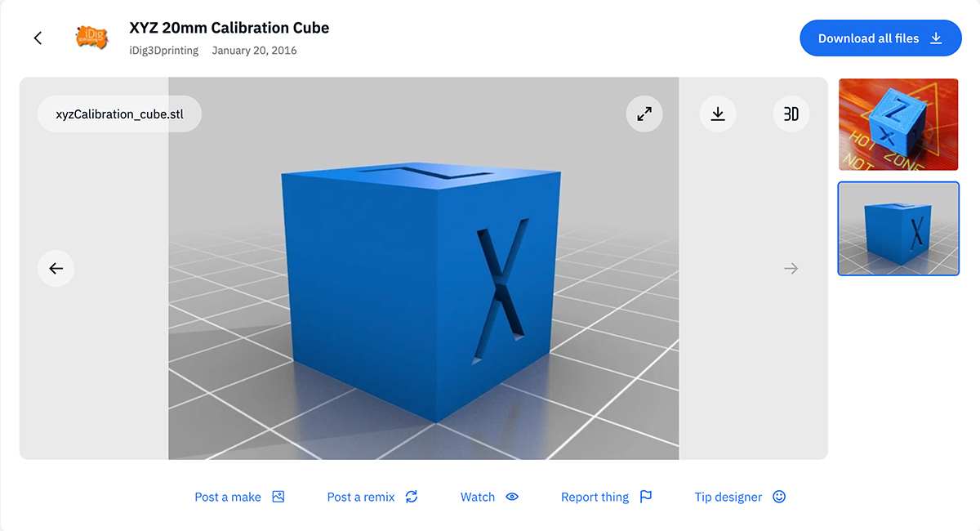Advance to the next image
The height and width of the screenshot is (531, 980).
click(791, 268)
